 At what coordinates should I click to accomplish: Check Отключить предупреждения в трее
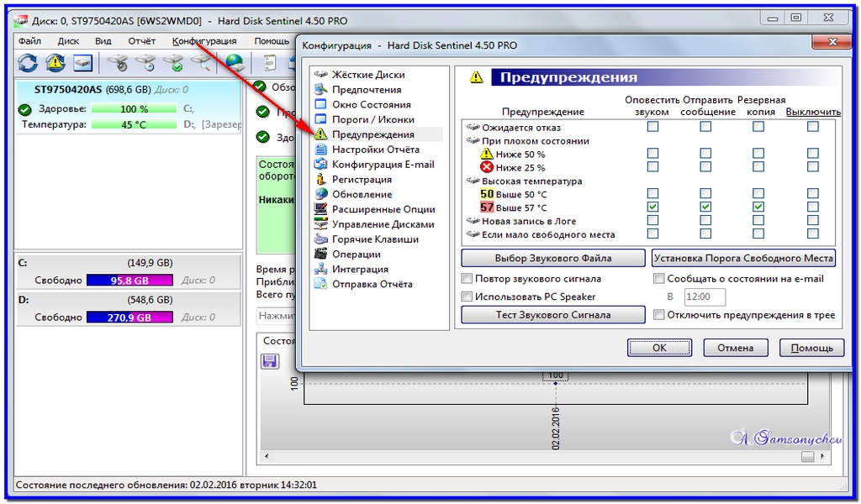pyautogui.click(x=658, y=315)
